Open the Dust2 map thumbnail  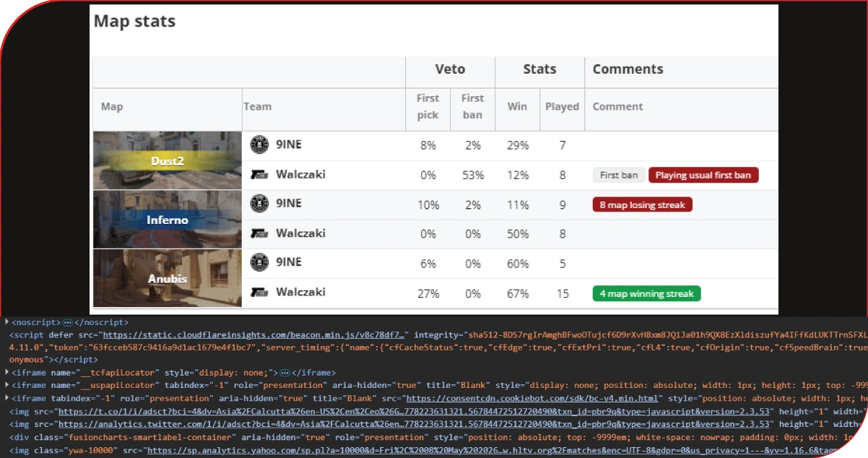coord(168,160)
